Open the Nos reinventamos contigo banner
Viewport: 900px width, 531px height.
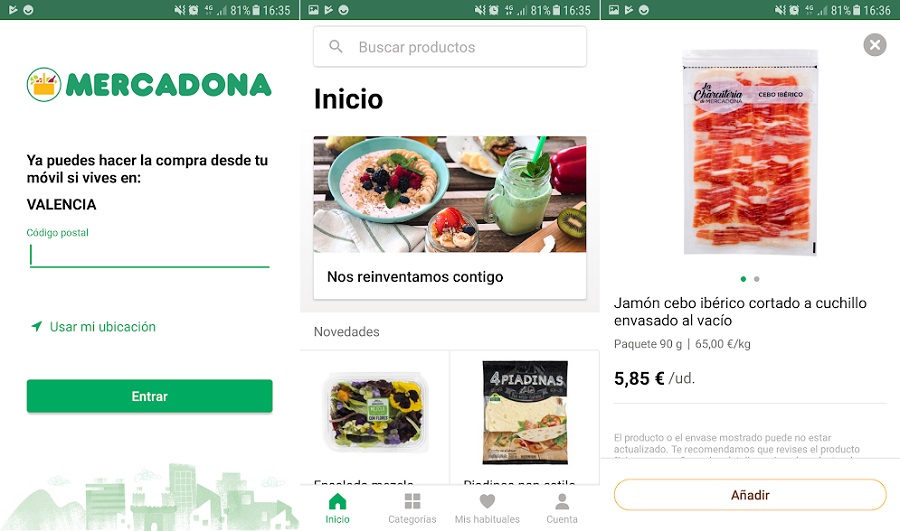pyautogui.click(x=450, y=218)
